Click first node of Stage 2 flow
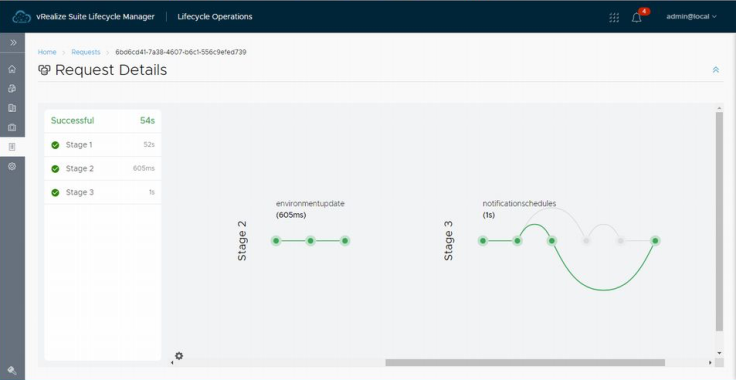 point(276,241)
